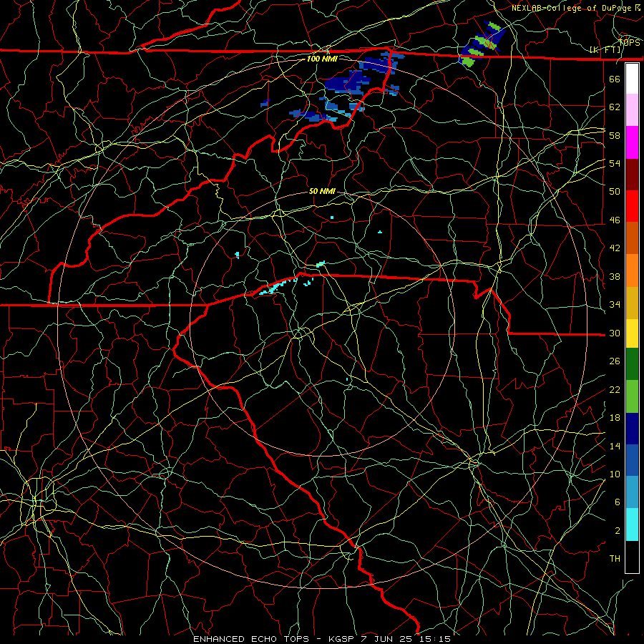Click the legend value 14
The height and width of the screenshot is (644, 644).
pyautogui.click(x=615, y=446)
